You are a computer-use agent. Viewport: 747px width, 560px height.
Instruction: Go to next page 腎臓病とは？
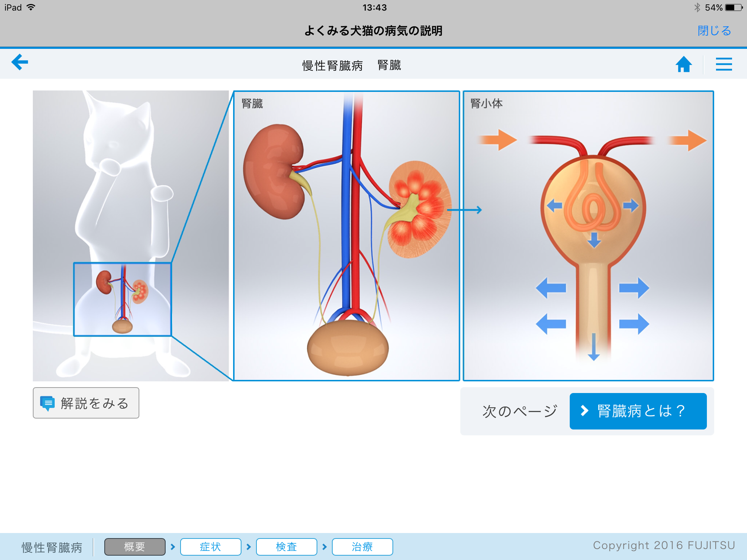click(638, 411)
